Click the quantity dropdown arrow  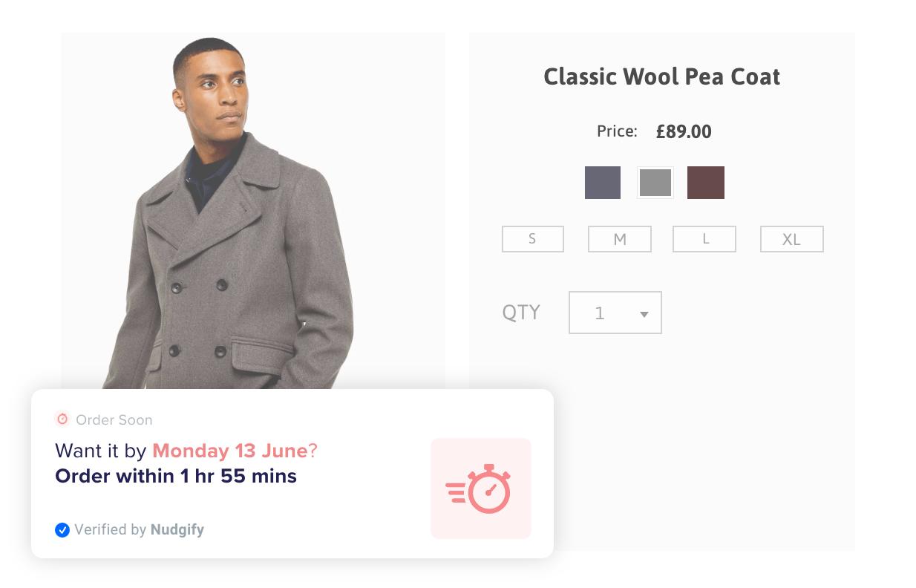pos(644,314)
